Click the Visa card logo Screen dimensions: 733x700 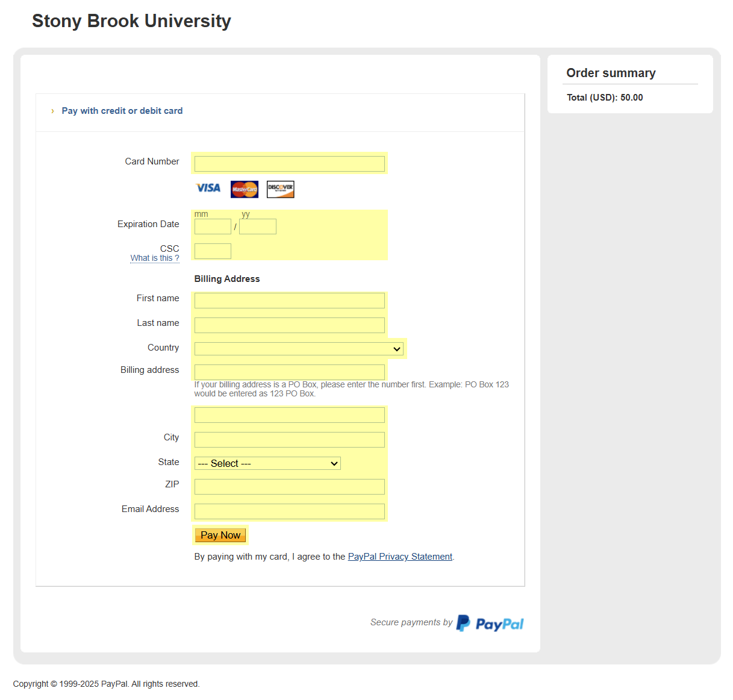tap(208, 189)
